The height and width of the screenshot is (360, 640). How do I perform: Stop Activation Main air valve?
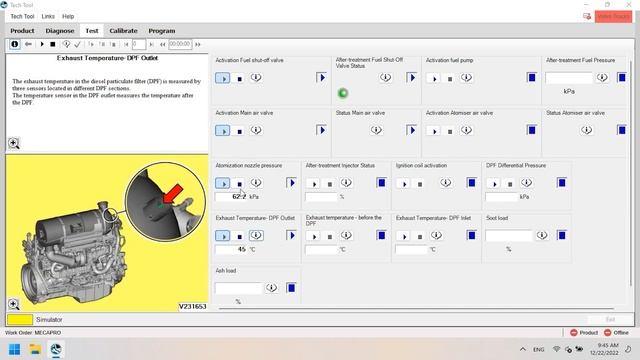pos(240,131)
